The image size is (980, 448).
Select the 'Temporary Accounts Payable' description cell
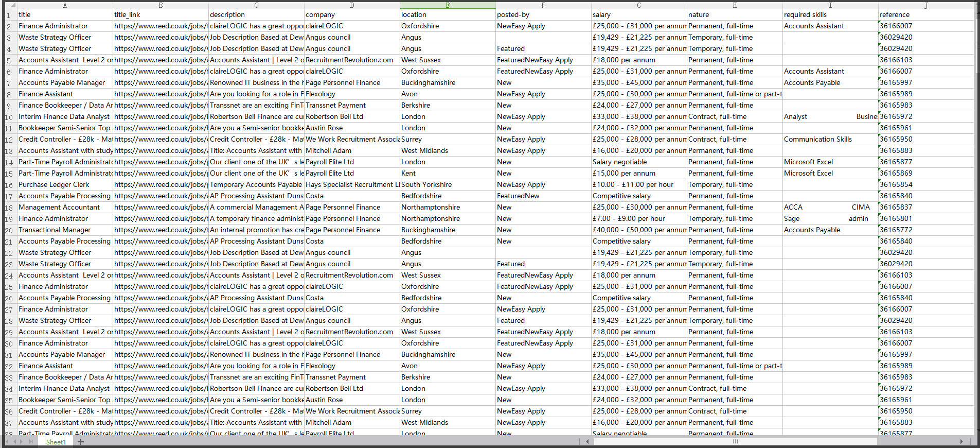[256, 185]
